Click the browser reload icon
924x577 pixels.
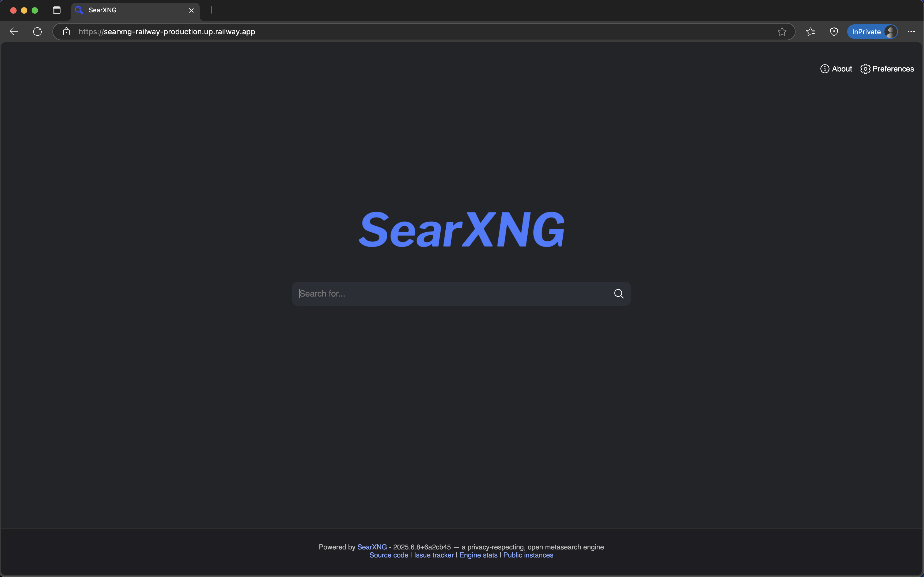(x=37, y=31)
